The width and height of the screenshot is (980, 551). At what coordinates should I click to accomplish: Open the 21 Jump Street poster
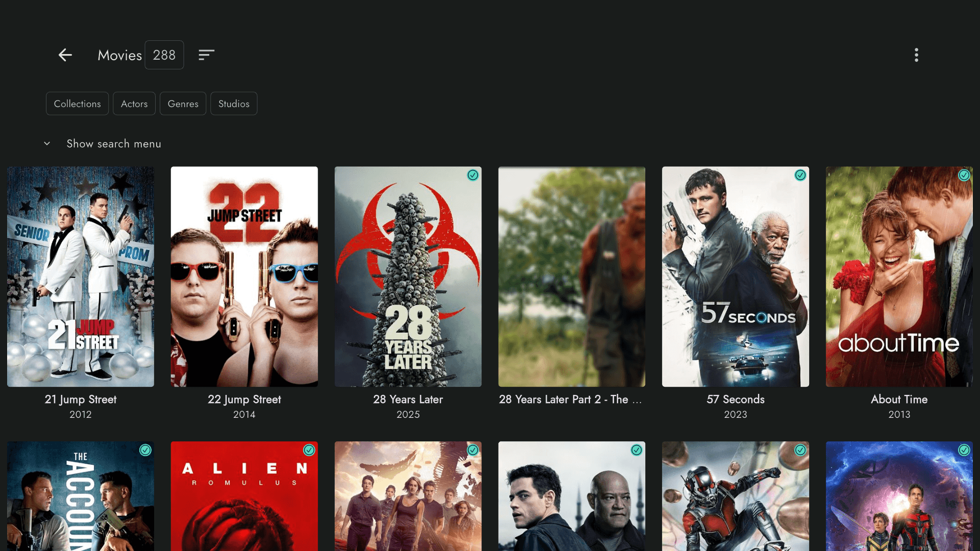click(81, 277)
